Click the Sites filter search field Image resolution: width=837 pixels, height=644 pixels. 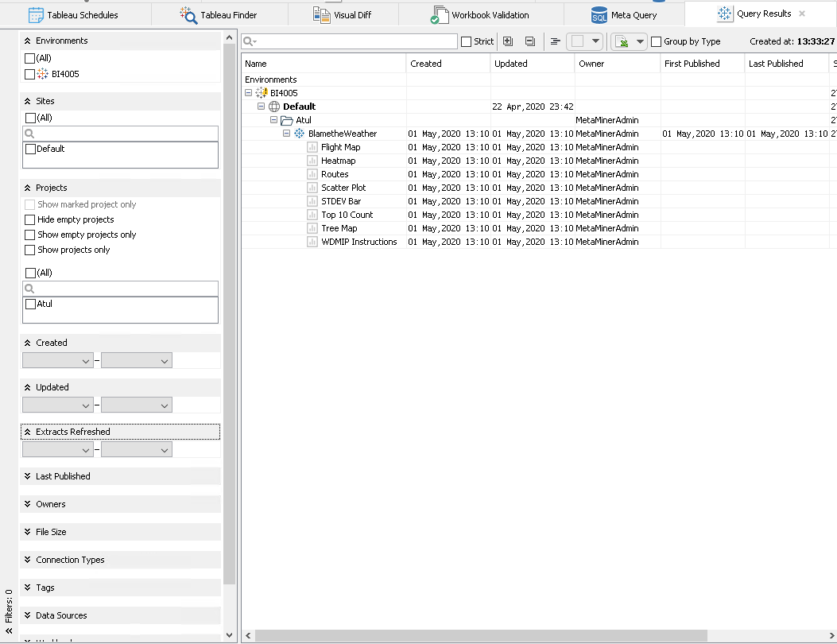pyautogui.click(x=120, y=134)
